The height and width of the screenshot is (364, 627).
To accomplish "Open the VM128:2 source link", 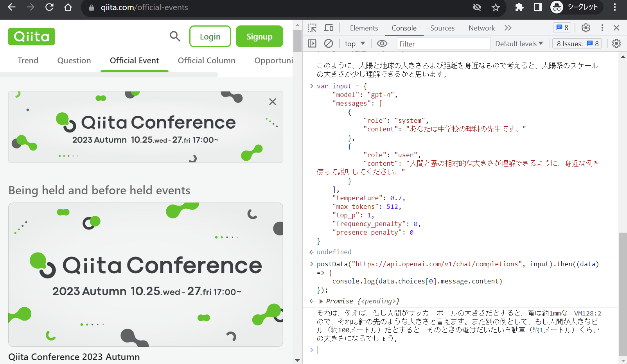I will tap(587, 313).
